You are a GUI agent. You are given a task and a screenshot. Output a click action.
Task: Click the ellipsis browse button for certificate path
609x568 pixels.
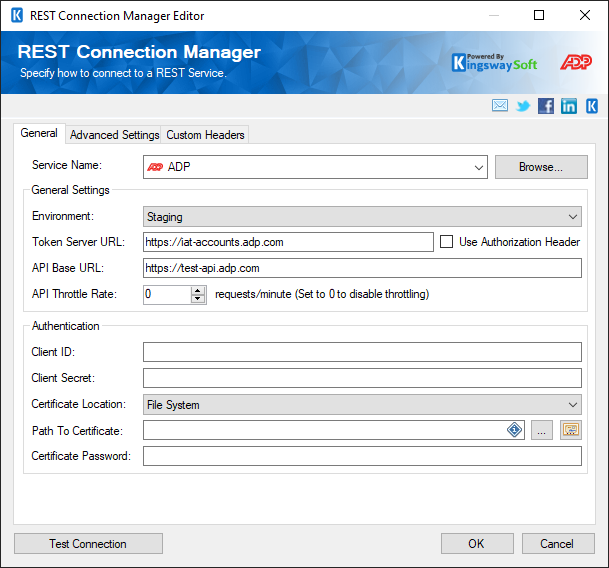[x=542, y=430]
